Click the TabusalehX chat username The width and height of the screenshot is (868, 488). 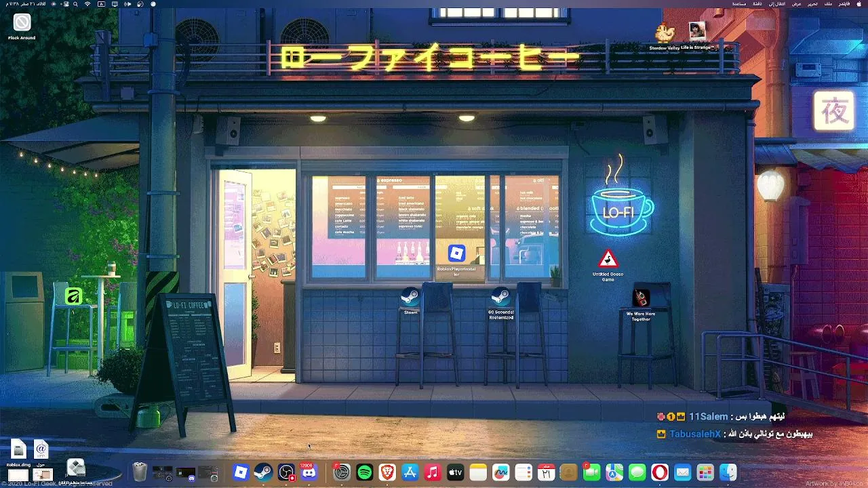(x=695, y=434)
